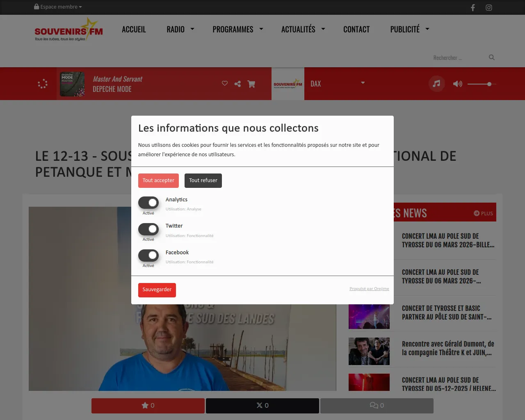The height and width of the screenshot is (420, 525).
Task: Click the music note playback icon
Action: (x=436, y=83)
